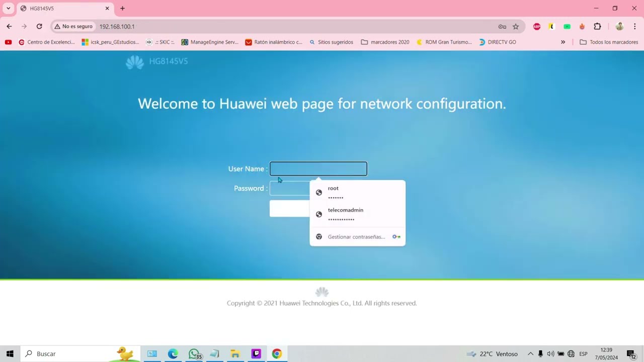Image resolution: width=644 pixels, height=362 pixels.
Task: Open the notification center with 12 badge
Action: tap(631, 354)
